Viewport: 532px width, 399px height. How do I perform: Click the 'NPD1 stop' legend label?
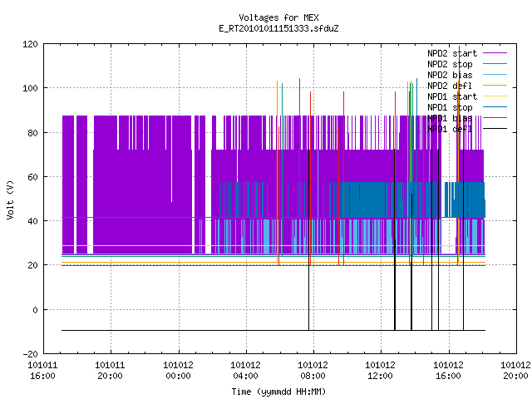pyautogui.click(x=450, y=107)
